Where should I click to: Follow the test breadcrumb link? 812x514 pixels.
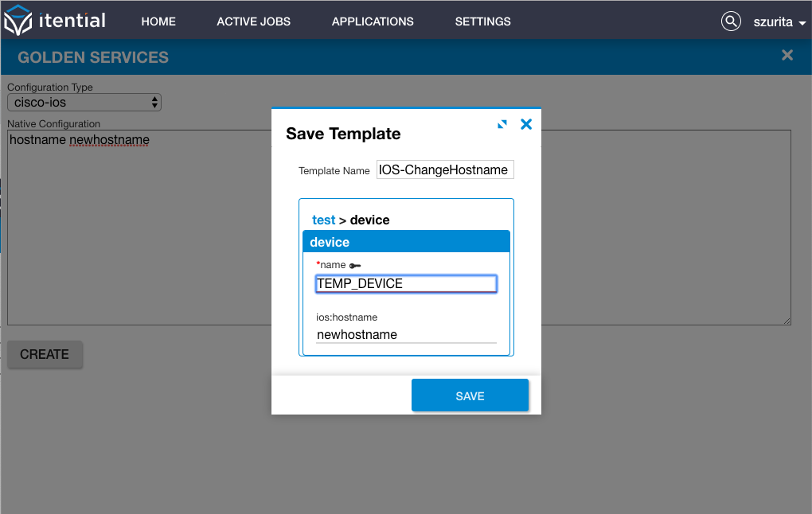pos(324,220)
